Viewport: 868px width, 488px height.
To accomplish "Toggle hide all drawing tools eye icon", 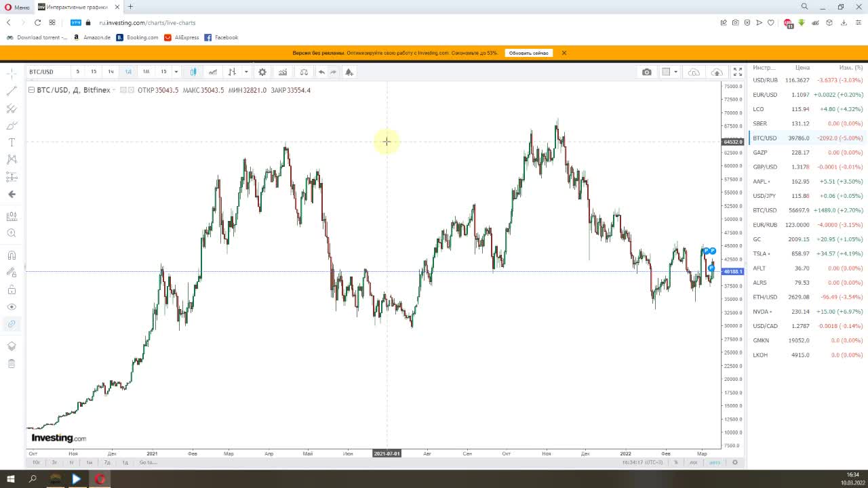I will tap(12, 307).
